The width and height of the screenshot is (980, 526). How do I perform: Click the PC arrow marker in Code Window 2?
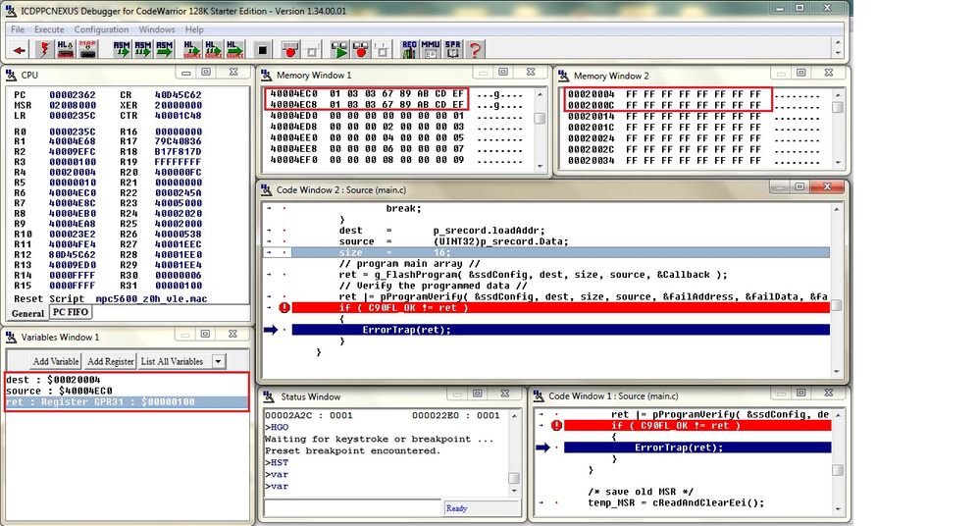(x=271, y=330)
